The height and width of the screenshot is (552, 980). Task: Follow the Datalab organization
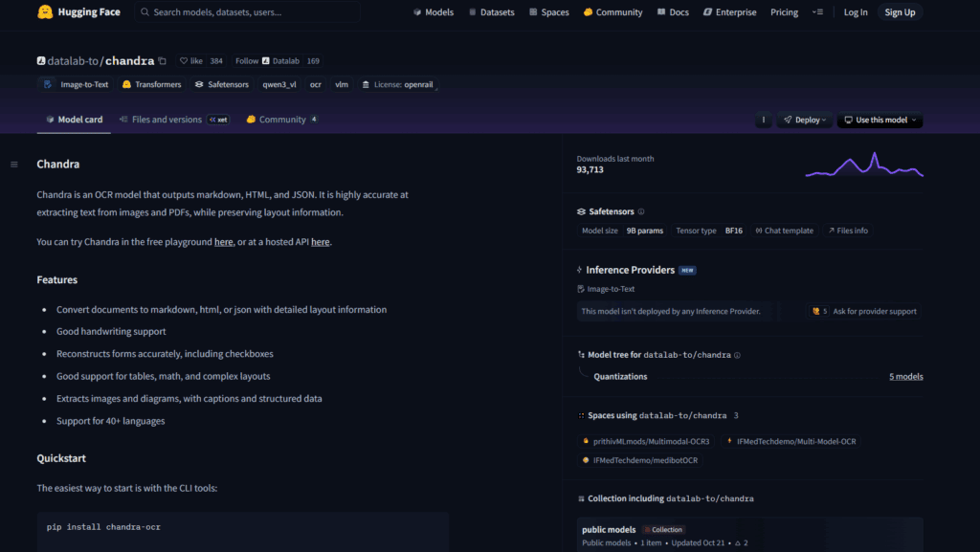click(267, 60)
